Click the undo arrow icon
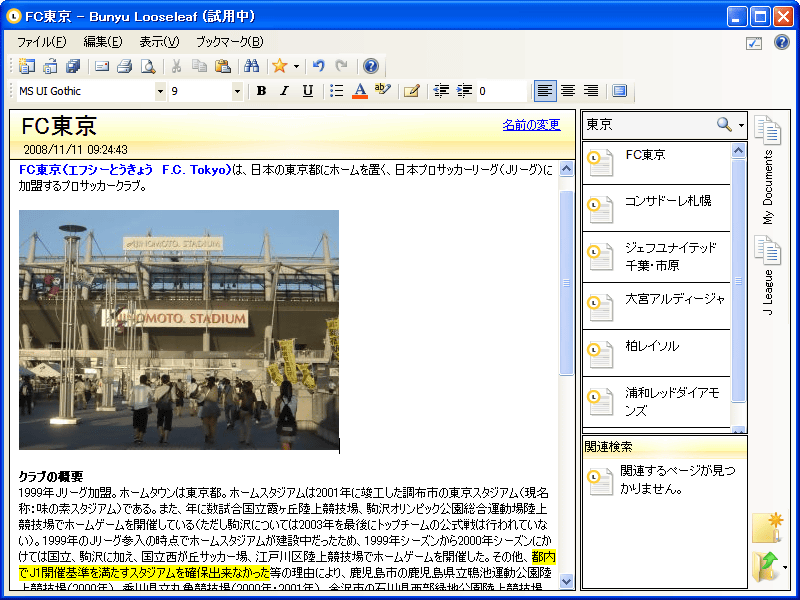800x600 pixels. pyautogui.click(x=319, y=66)
